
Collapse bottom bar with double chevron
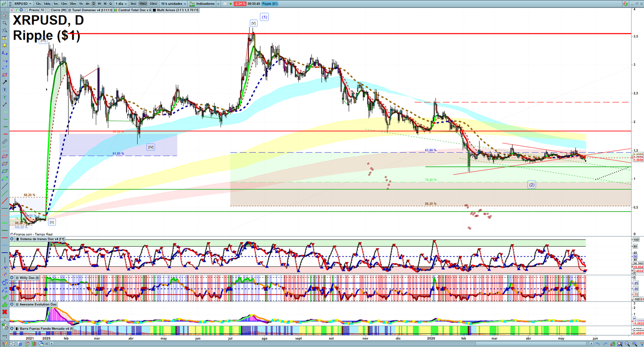point(47,344)
